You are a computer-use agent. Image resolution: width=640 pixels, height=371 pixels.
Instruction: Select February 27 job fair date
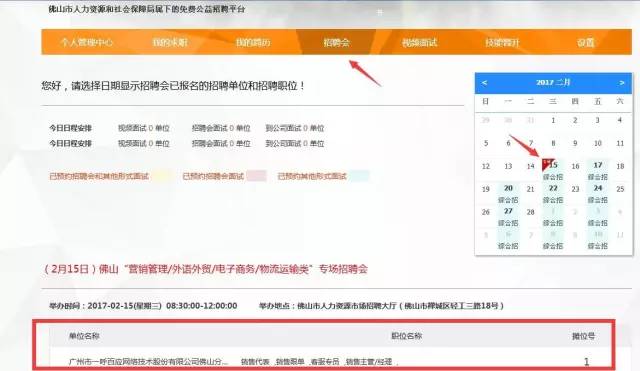click(508, 216)
